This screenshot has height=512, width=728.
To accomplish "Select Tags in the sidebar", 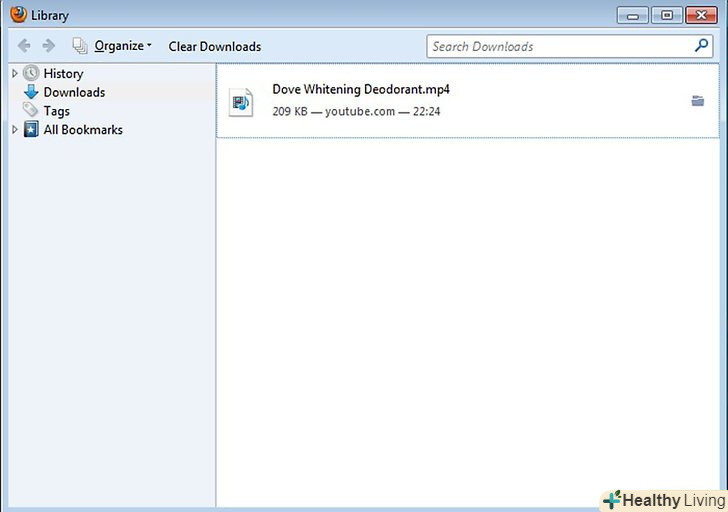I will coord(57,111).
